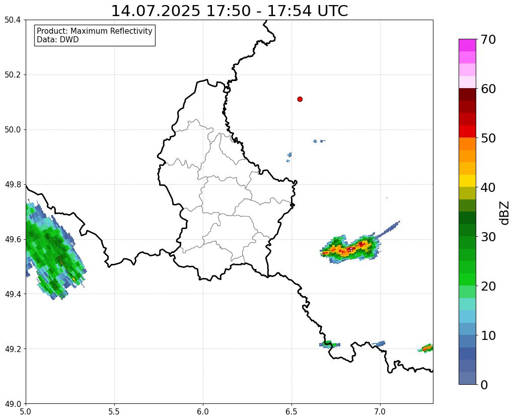Click the colorbar tick label "70"

(488, 39)
